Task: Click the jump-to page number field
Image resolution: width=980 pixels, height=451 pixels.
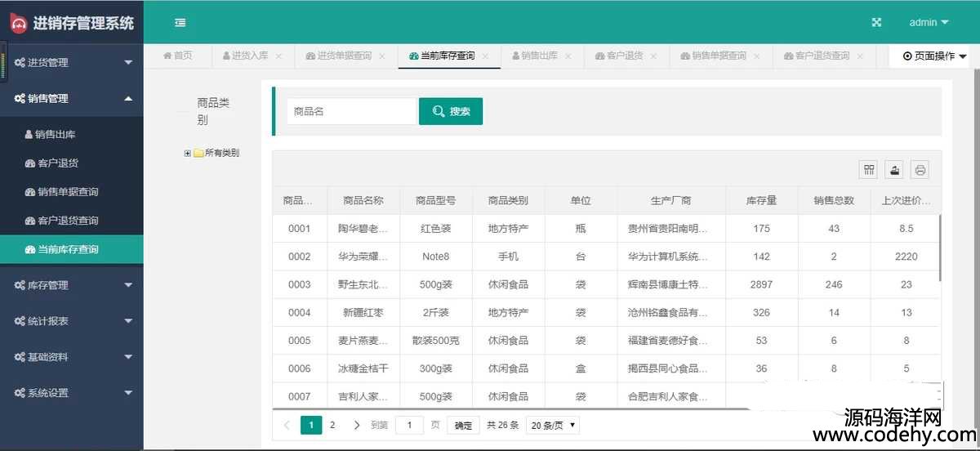Action: (x=409, y=425)
